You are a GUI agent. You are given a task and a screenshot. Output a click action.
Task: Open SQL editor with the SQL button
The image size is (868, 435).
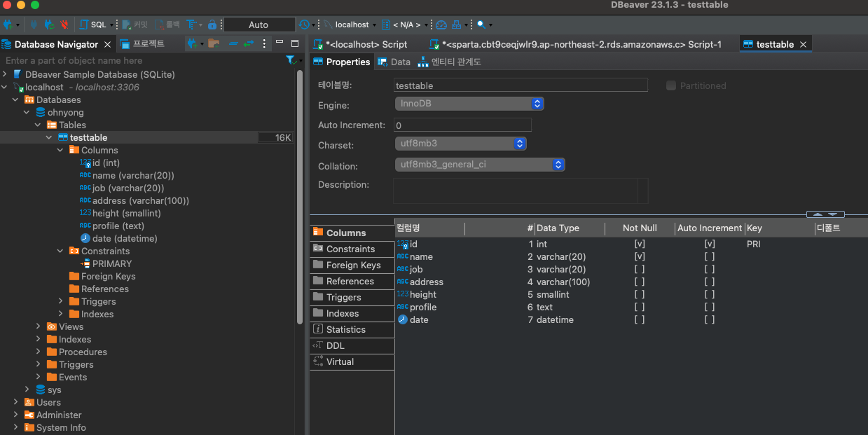93,25
